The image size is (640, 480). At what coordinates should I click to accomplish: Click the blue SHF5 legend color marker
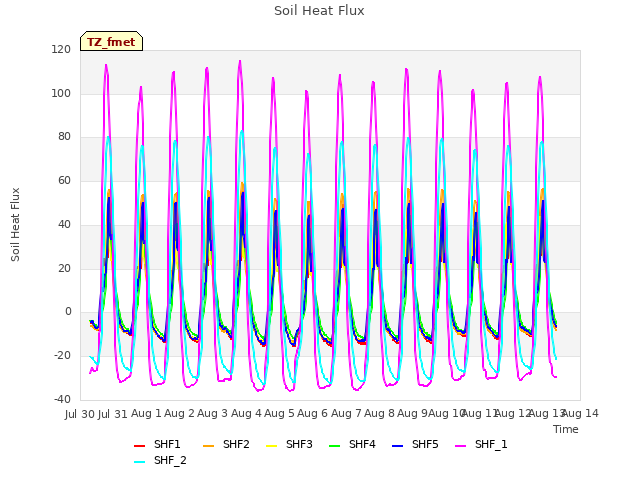click(397, 446)
